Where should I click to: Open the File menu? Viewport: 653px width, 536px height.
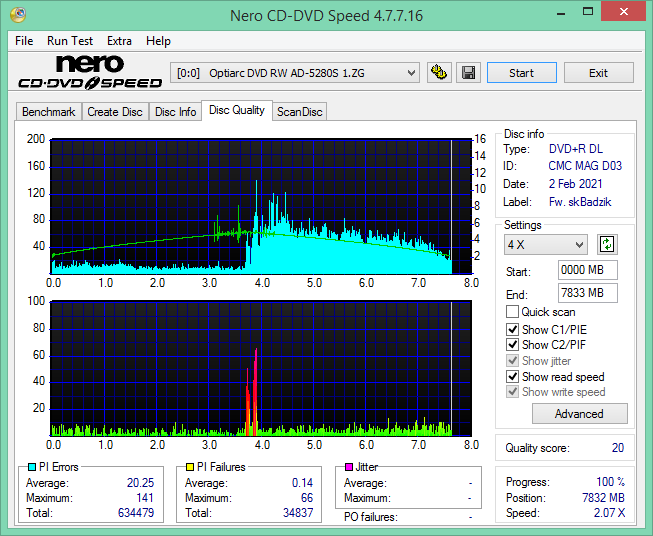24,41
